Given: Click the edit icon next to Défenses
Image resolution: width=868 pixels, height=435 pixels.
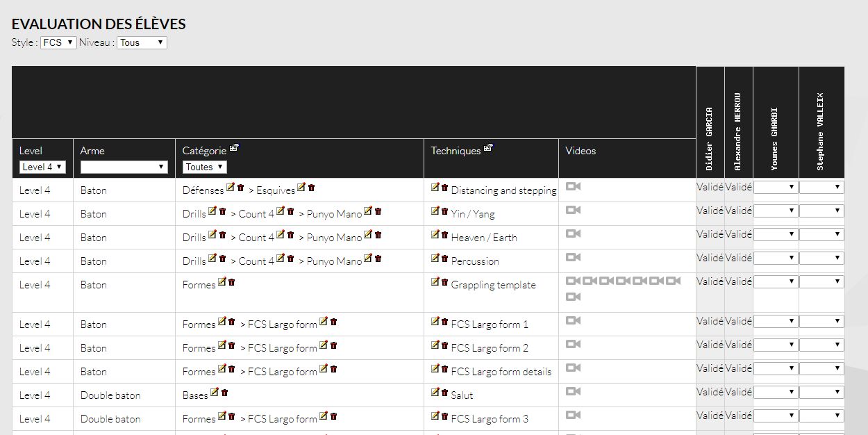Looking at the screenshot, I should point(231,188).
